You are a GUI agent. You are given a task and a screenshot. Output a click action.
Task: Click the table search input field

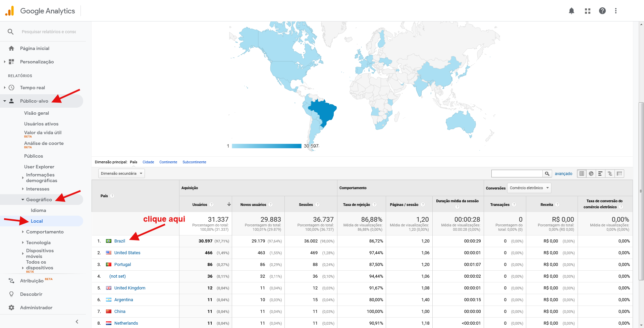coord(517,173)
